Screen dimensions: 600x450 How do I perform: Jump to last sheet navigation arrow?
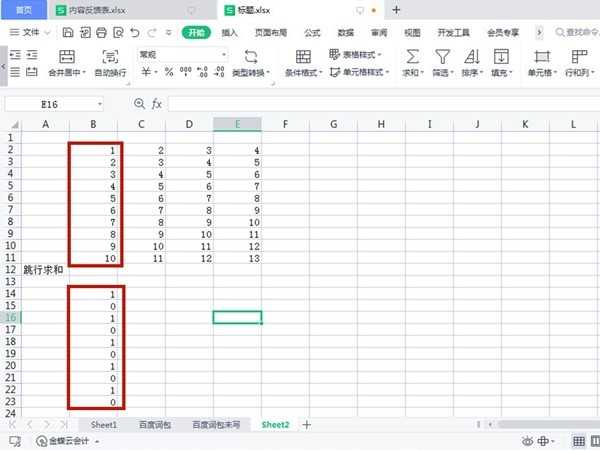click(x=64, y=424)
